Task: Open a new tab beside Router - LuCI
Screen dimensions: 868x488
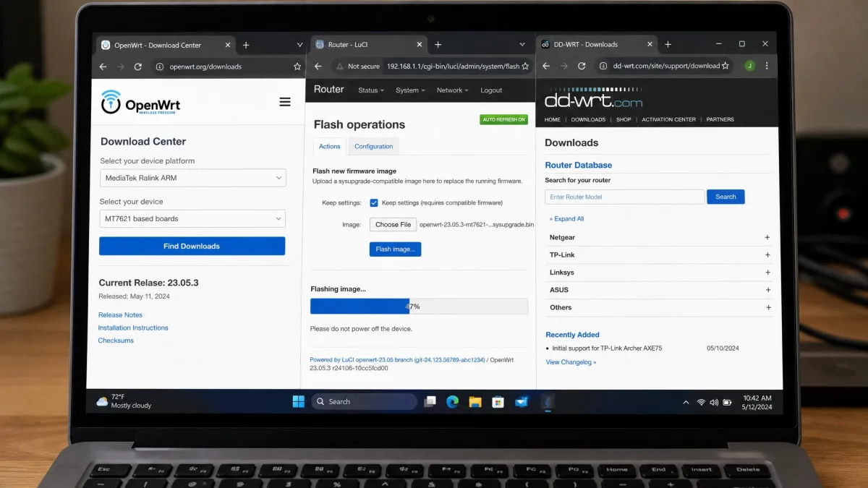Action: [438, 45]
